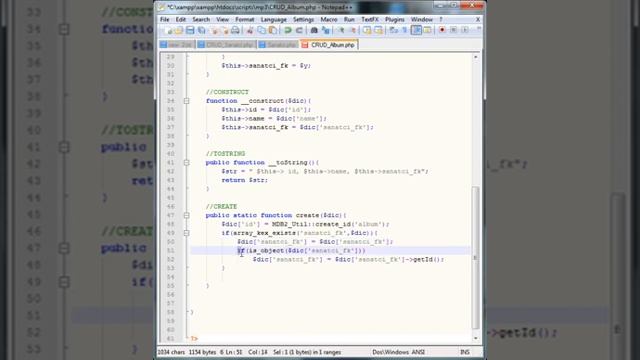Image resolution: width=640 pixels, height=360 pixels.
Task: Click the vertical scrollbar up arrow
Action: point(476,57)
